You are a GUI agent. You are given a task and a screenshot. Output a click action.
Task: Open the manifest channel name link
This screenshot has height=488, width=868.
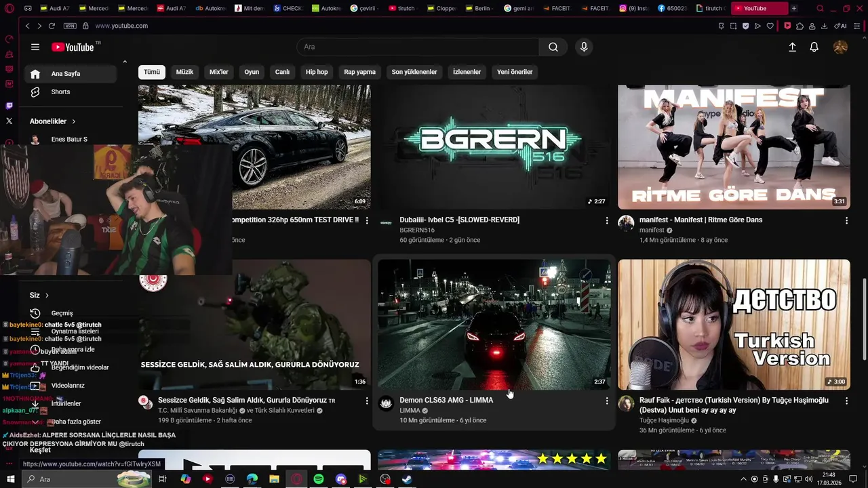pos(652,230)
